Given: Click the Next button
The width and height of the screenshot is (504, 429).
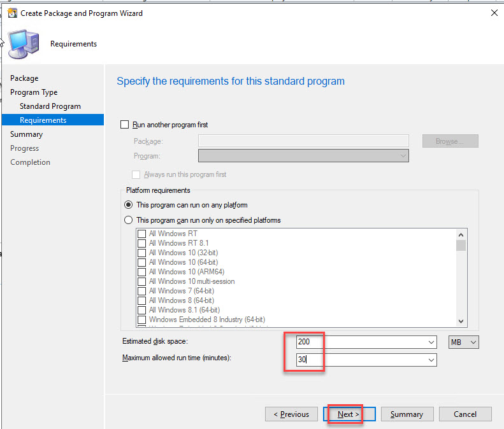Looking at the screenshot, I should click(x=349, y=414).
